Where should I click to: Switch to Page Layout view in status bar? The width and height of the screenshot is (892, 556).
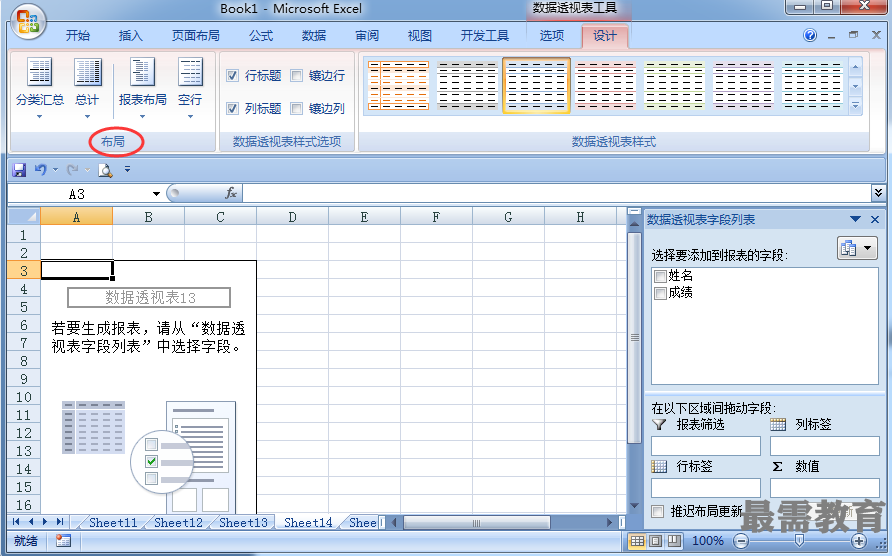(655, 541)
